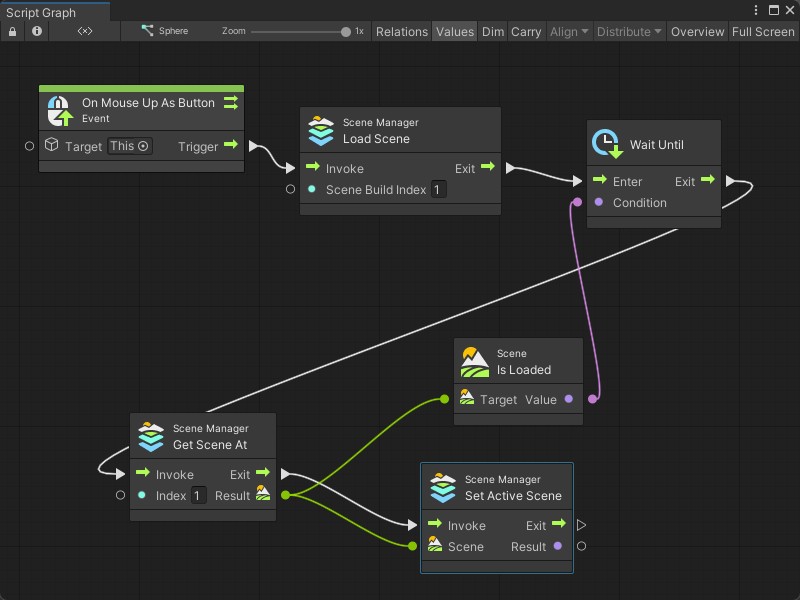Click the Overview button
This screenshot has width=800, height=600.
pyautogui.click(x=697, y=31)
